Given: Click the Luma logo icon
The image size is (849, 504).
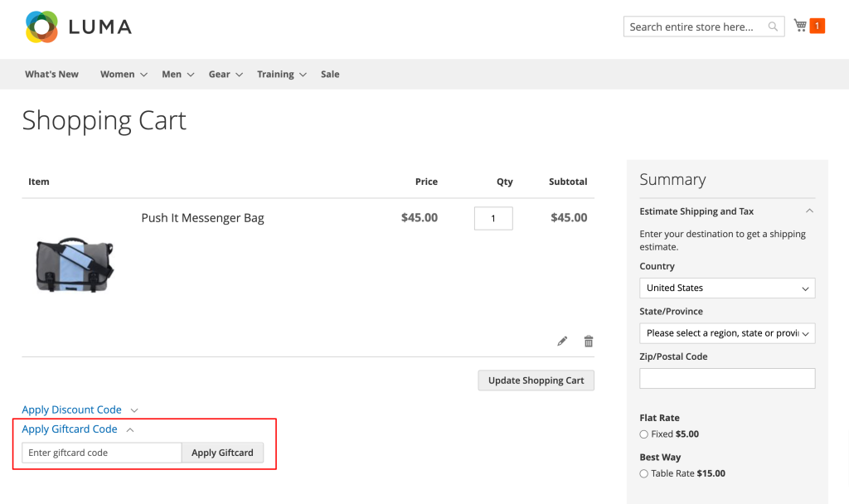Looking at the screenshot, I should tap(41, 27).
